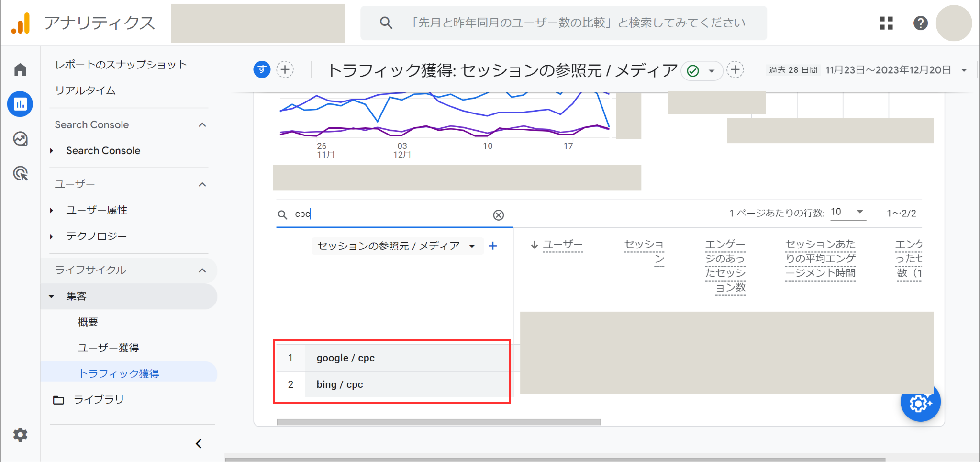Open ユーザー獲得 report

108,348
